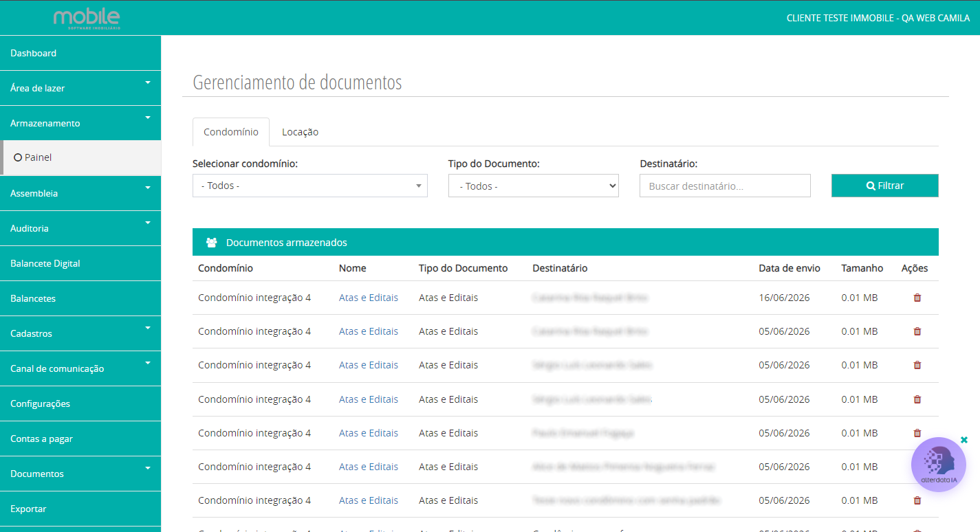
Task: Expand the Canal de comunicação arrow
Action: [148, 363]
